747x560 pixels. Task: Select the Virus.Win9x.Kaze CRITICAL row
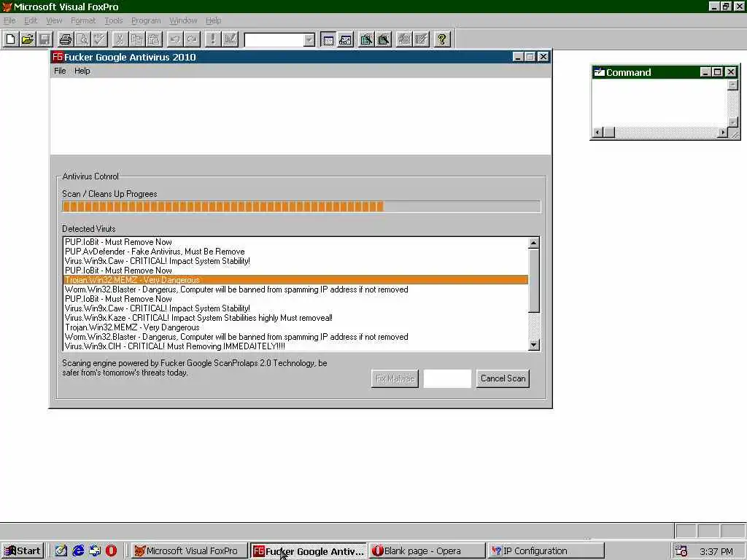click(296, 318)
